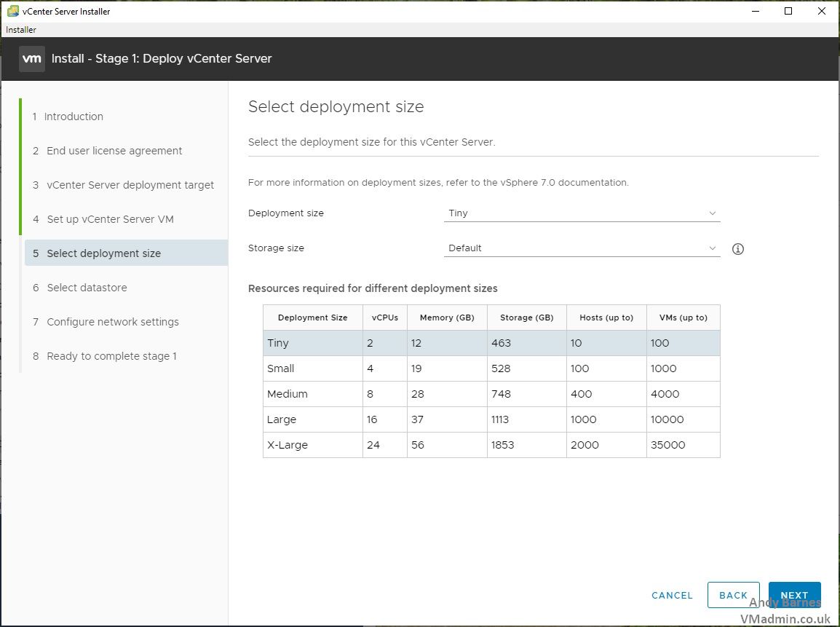840x627 pixels.
Task: Click the 4000 VMs value for Medium
Action: (x=665, y=394)
